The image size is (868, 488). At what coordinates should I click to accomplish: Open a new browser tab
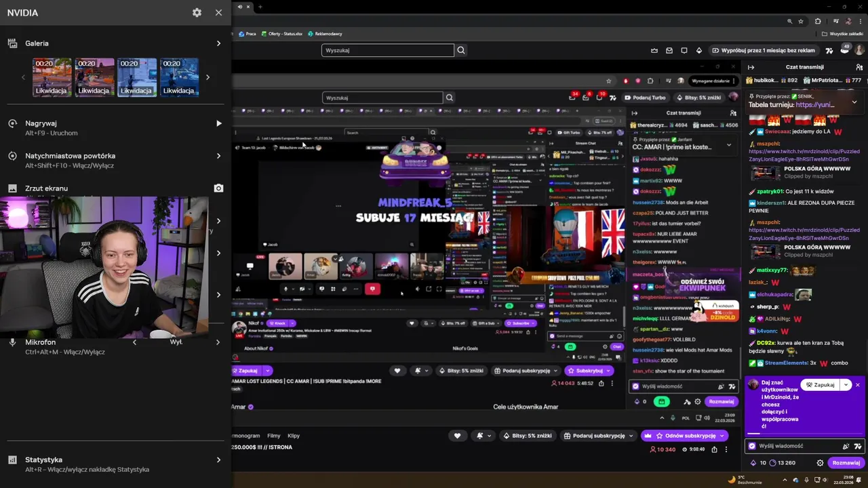(260, 7)
